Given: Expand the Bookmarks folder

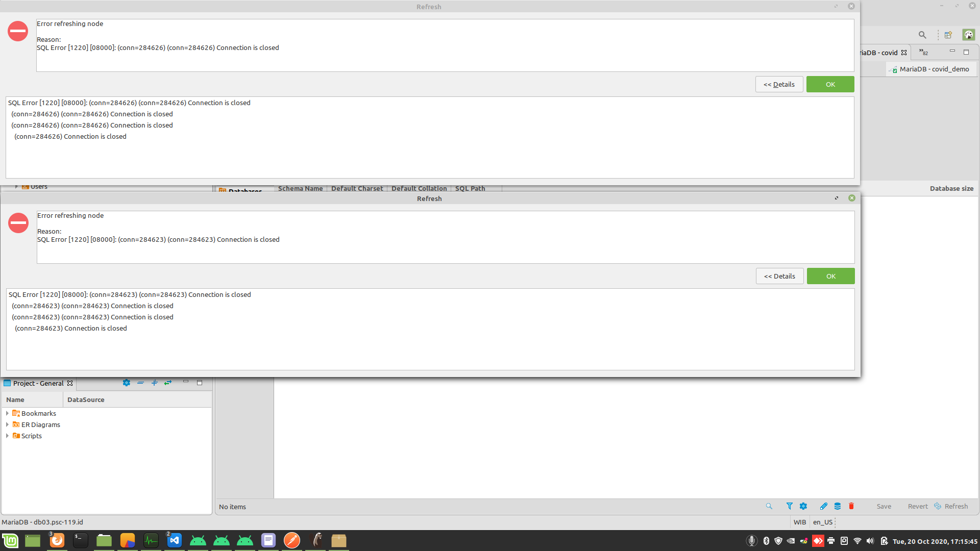Looking at the screenshot, I should point(7,413).
